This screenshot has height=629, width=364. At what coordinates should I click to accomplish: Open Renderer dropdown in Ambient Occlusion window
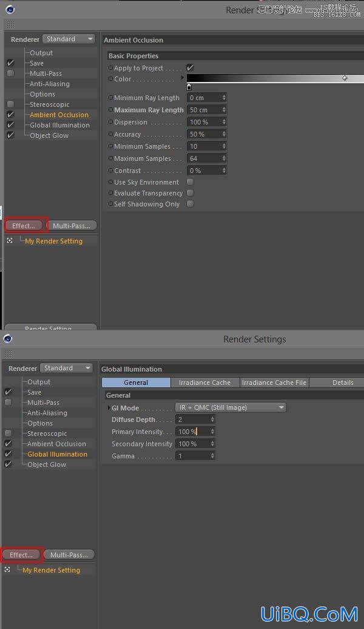[69, 39]
